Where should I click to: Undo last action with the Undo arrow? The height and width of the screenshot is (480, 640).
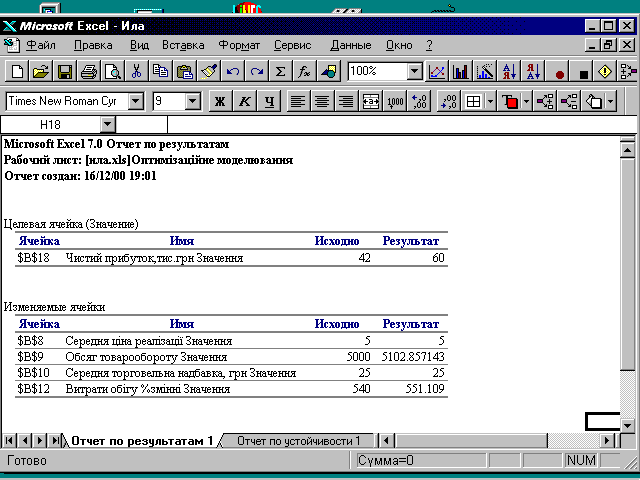pyautogui.click(x=233, y=72)
